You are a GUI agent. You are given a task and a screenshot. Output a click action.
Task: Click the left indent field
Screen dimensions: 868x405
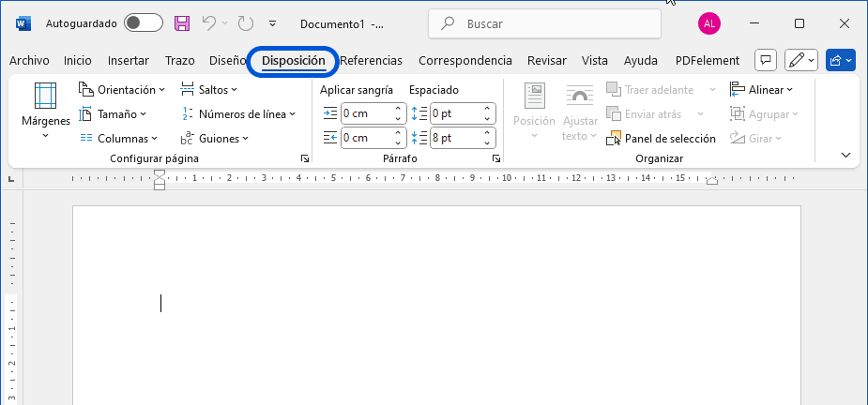tap(366, 113)
